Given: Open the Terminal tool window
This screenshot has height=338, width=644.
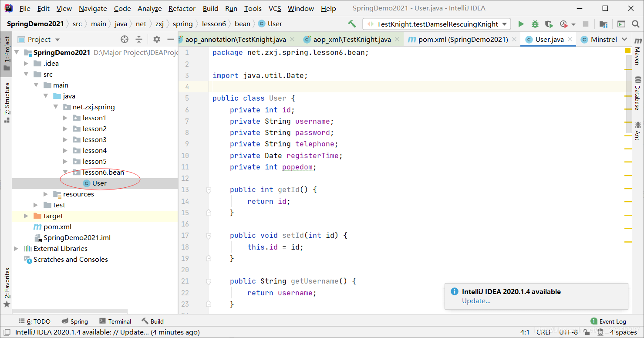Looking at the screenshot, I should (x=115, y=321).
